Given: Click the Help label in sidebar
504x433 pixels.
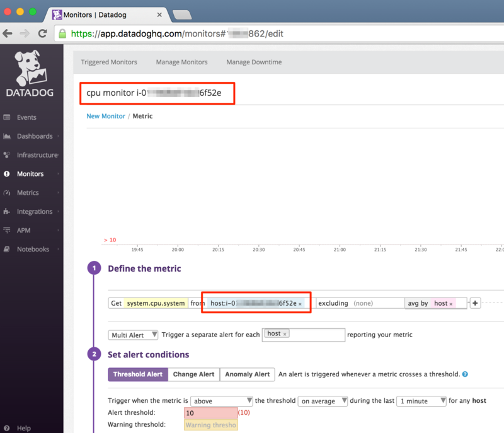Looking at the screenshot, I should click(x=24, y=428).
